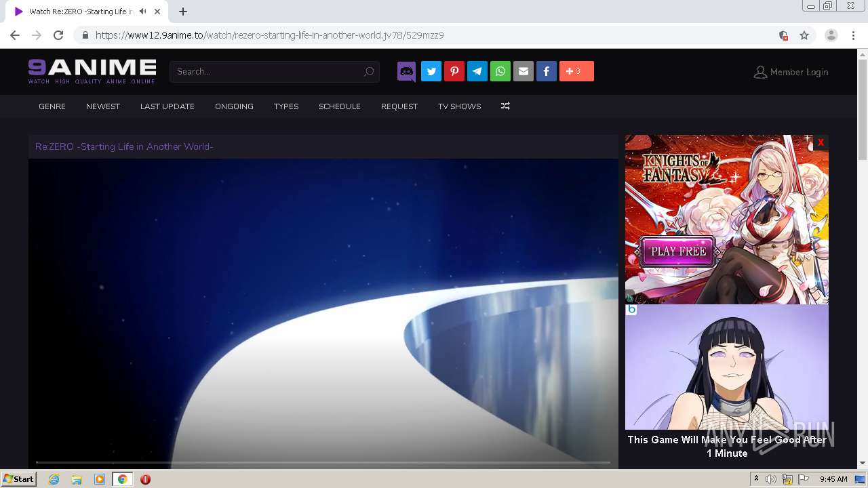This screenshot has width=868, height=488.
Task: Click the taskbar clock 9:45 AM
Action: (x=833, y=479)
